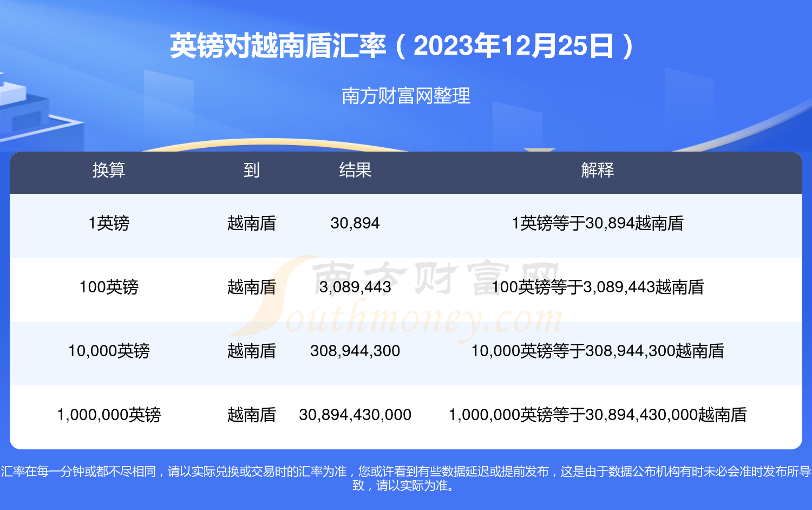Select the 换算 column header
This screenshot has width=812, height=510.
[x=109, y=170]
